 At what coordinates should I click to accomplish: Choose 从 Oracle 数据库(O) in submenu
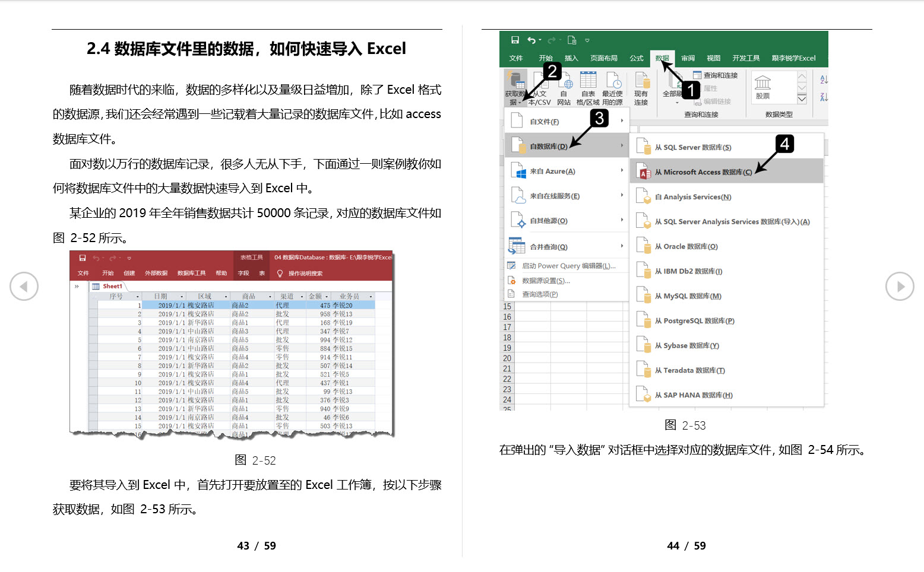tap(726, 246)
